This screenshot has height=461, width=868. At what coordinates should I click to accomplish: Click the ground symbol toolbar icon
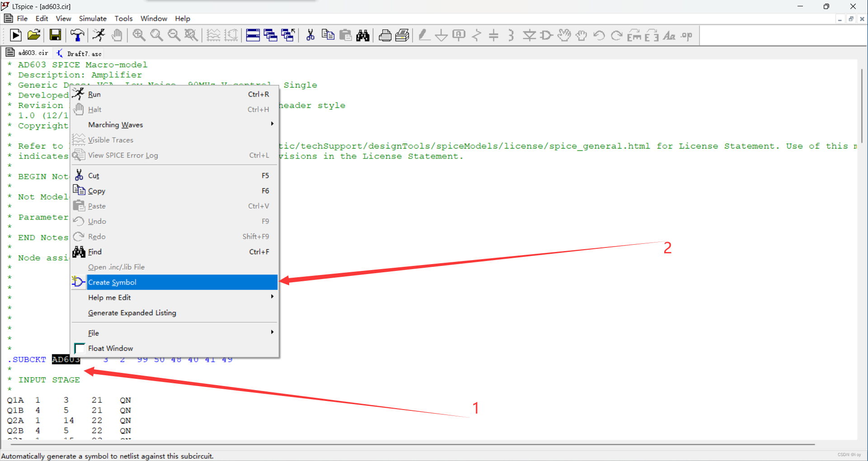pos(441,35)
